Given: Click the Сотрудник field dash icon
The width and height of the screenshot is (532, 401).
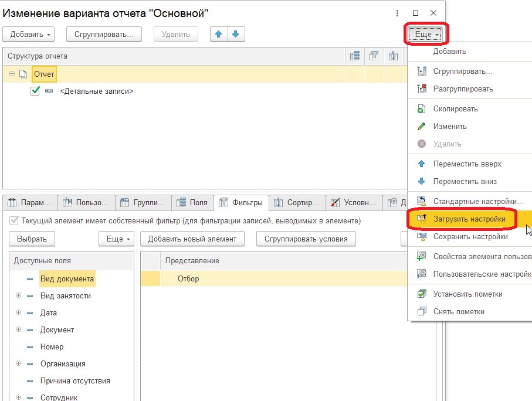Looking at the screenshot, I should pos(30,397).
